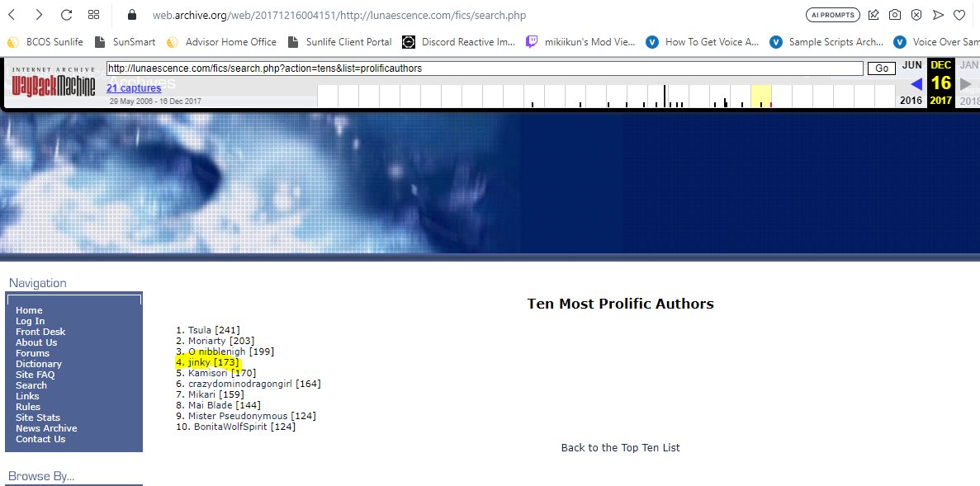980x486 pixels.
Task: Bookmark page with heart icon
Action: (959, 15)
